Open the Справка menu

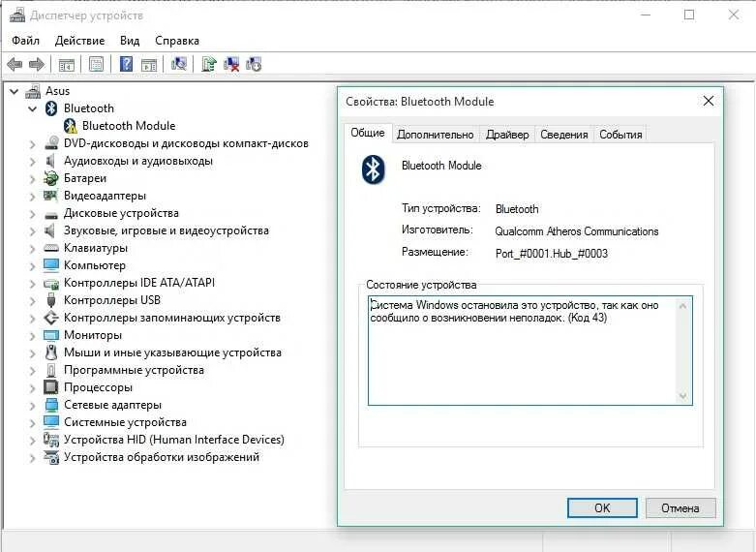(x=177, y=41)
